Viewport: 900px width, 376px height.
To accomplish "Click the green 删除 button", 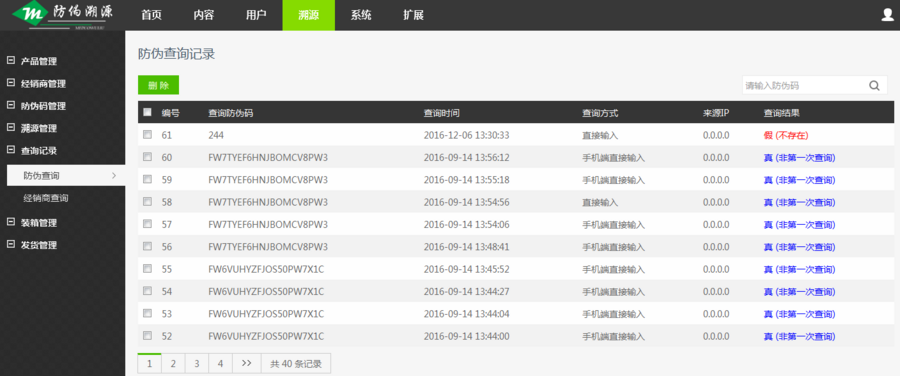I will [158, 85].
